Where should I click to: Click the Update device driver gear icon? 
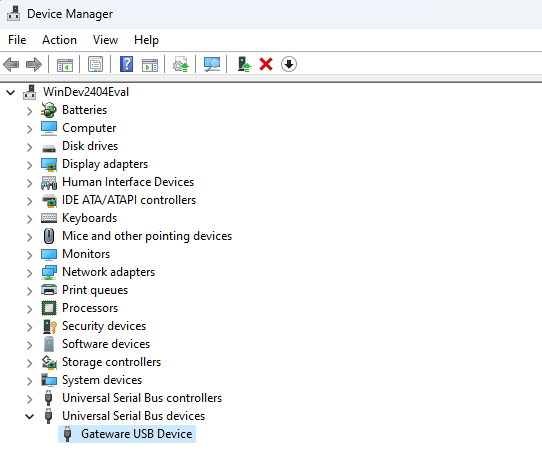click(181, 64)
